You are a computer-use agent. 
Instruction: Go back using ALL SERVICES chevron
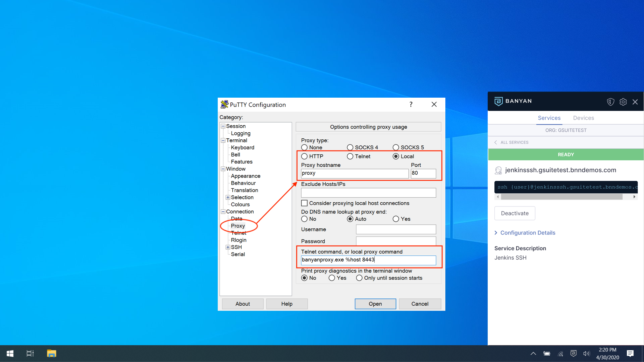(x=496, y=142)
